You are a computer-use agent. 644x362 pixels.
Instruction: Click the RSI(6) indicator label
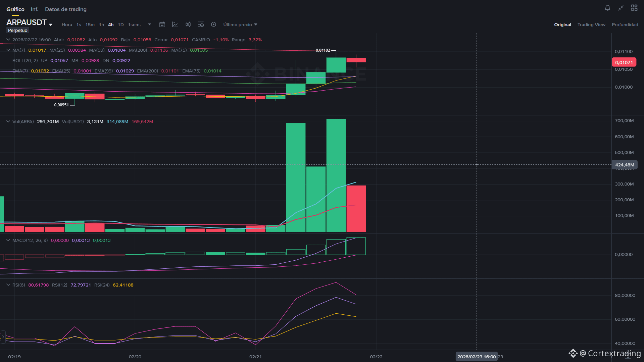19,285
